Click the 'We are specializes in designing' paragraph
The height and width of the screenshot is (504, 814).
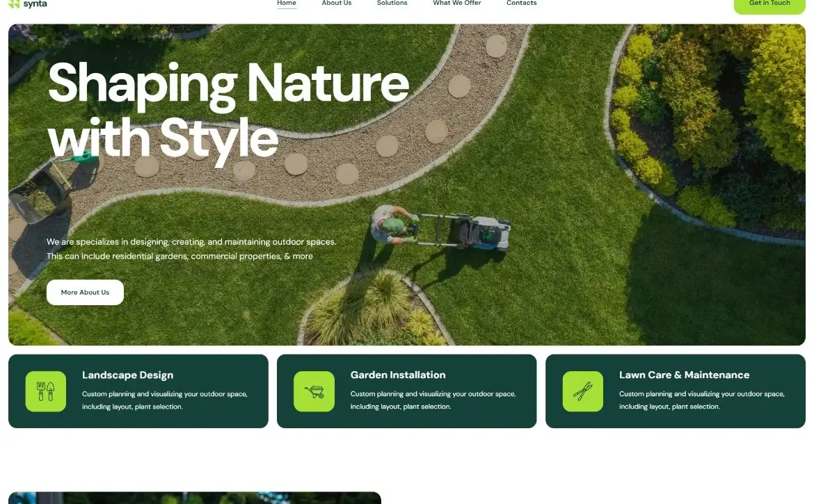191,249
